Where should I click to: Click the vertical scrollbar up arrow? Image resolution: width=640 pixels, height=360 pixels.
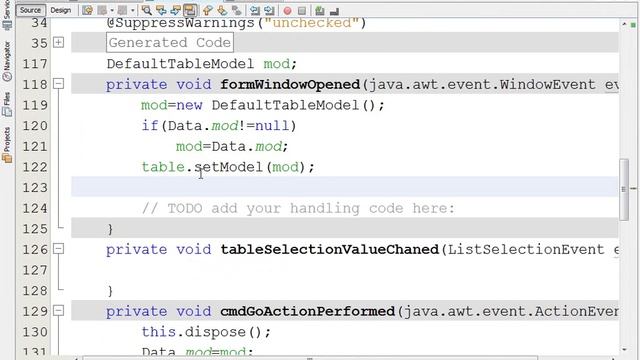tap(624, 24)
